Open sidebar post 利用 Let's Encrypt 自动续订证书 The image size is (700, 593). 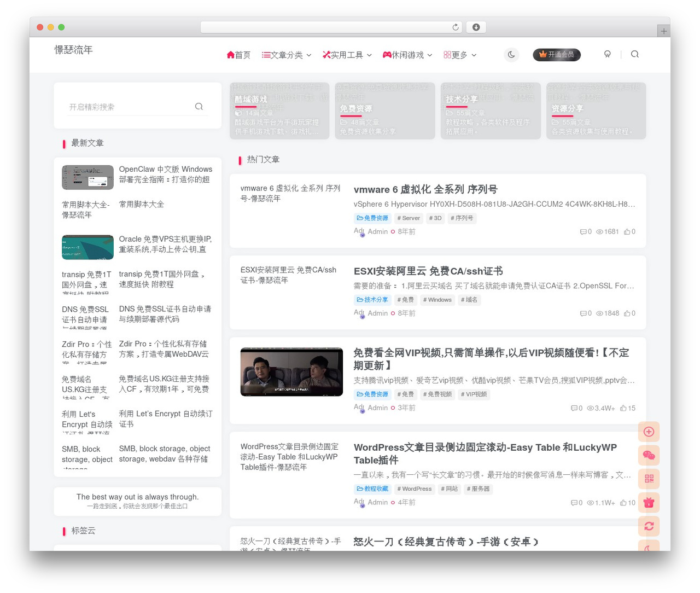(x=166, y=419)
